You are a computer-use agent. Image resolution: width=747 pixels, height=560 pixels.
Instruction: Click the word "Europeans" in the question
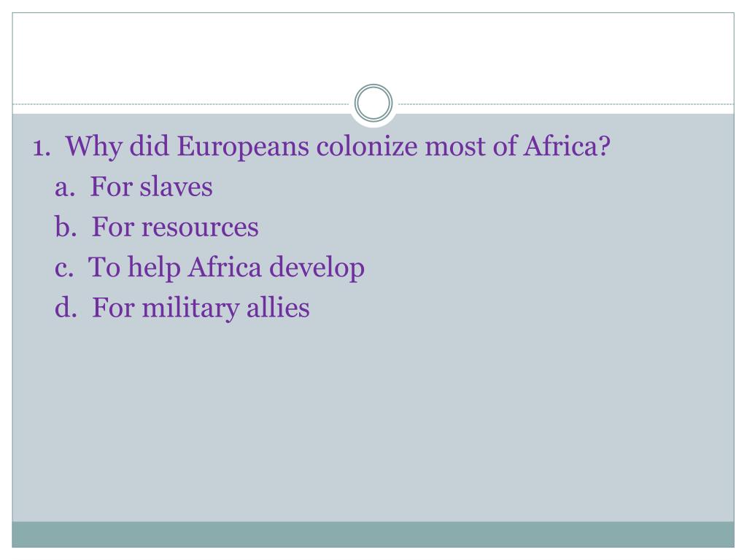tap(243, 147)
